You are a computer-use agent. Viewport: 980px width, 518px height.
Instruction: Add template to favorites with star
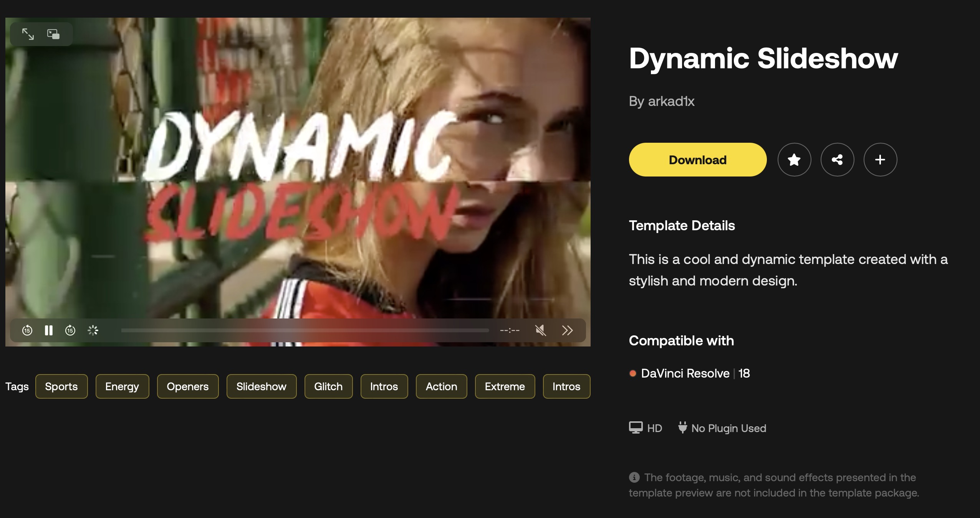click(794, 160)
